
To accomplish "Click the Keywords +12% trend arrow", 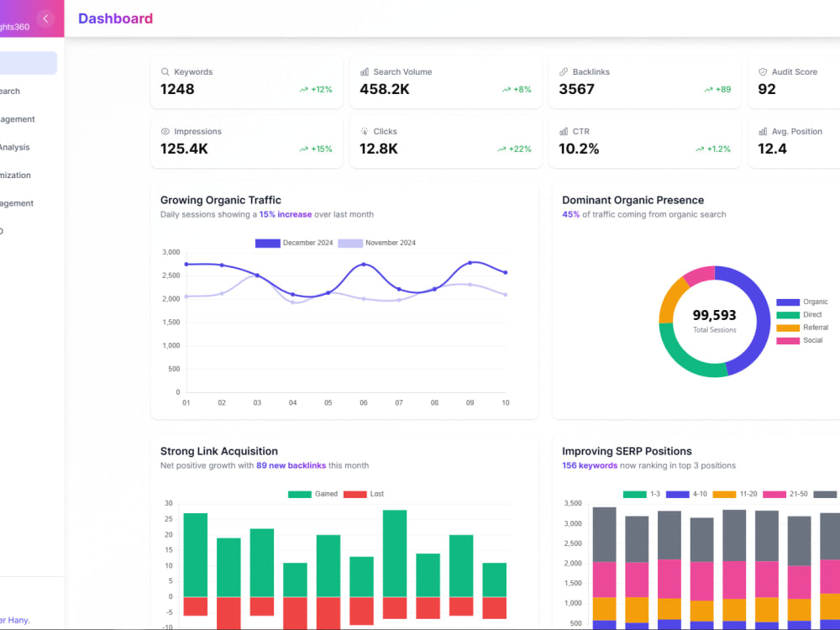I will [x=304, y=90].
